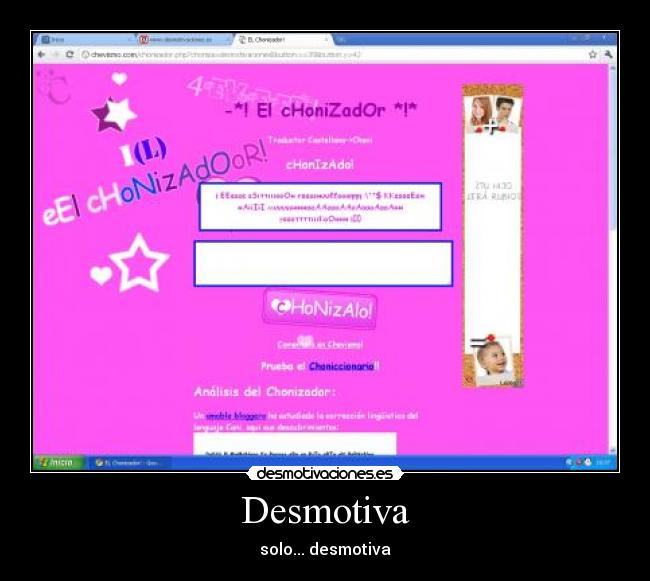Click the desmotivaciones.es logo

(325, 474)
